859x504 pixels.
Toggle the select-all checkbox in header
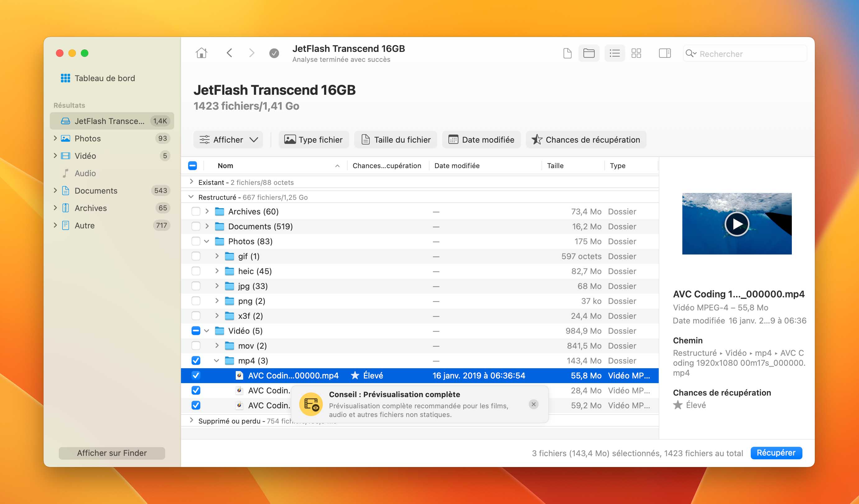193,166
